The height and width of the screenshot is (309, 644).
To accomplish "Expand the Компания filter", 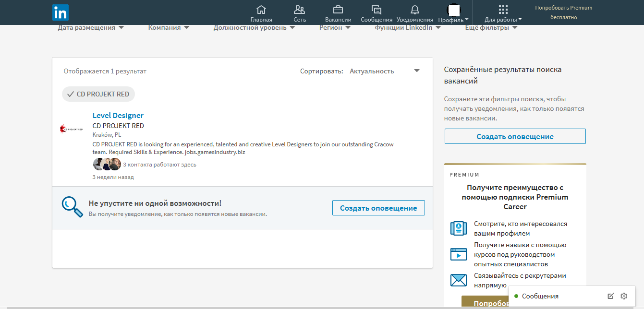I will pyautogui.click(x=169, y=27).
